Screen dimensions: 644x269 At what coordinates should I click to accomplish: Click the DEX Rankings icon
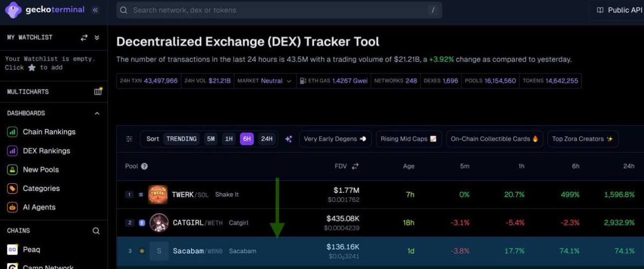pos(12,151)
